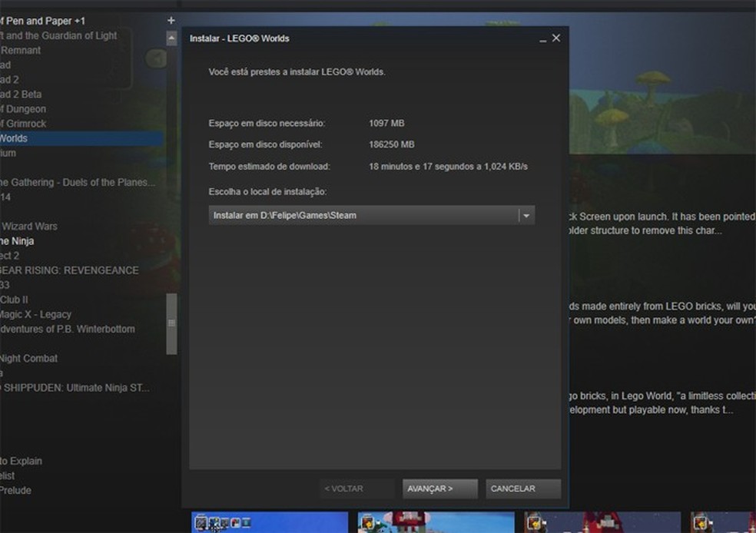The width and height of the screenshot is (756, 533).
Task: Open the first screenshot thumbnail at the bottom
Action: [x=270, y=522]
